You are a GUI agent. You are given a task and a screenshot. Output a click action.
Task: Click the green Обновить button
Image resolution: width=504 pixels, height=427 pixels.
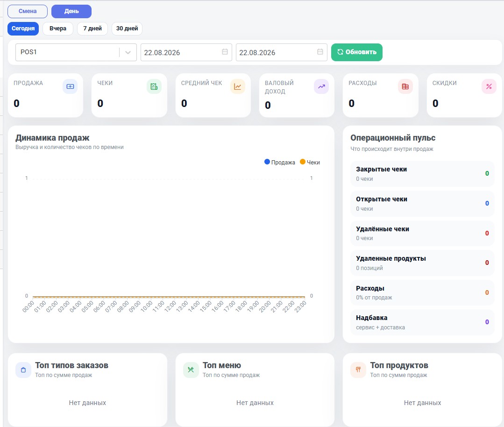point(357,52)
